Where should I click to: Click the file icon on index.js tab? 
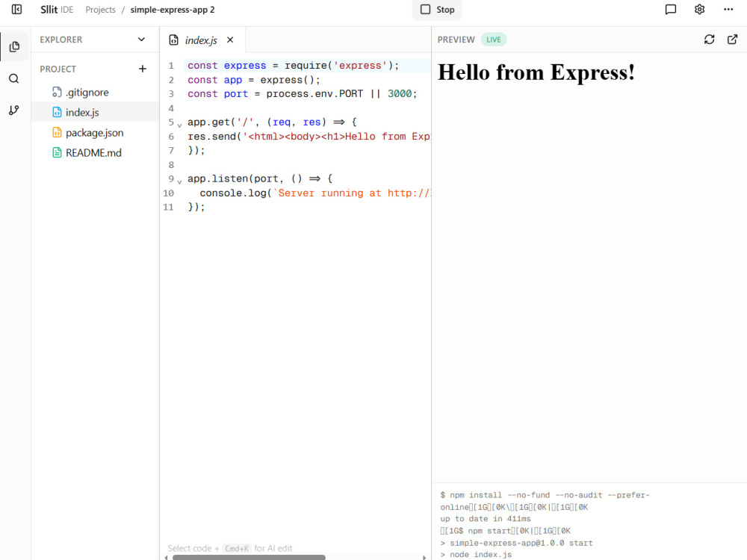click(x=174, y=40)
